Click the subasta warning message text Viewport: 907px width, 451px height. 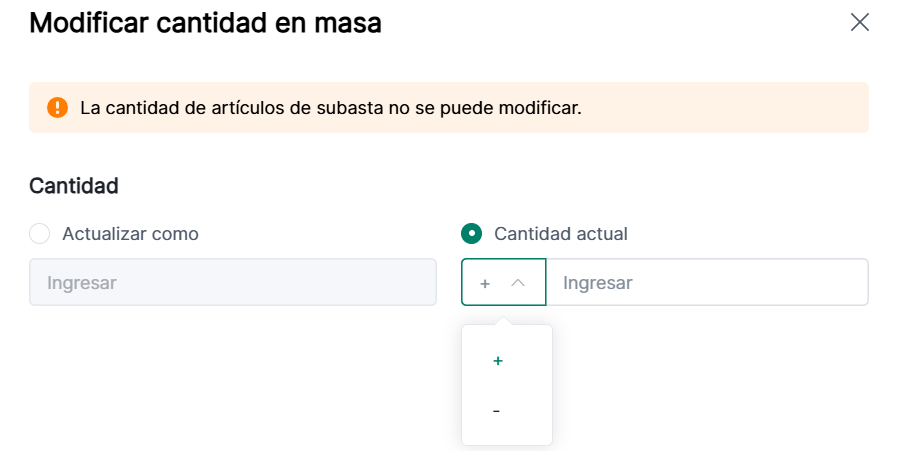coord(330,107)
